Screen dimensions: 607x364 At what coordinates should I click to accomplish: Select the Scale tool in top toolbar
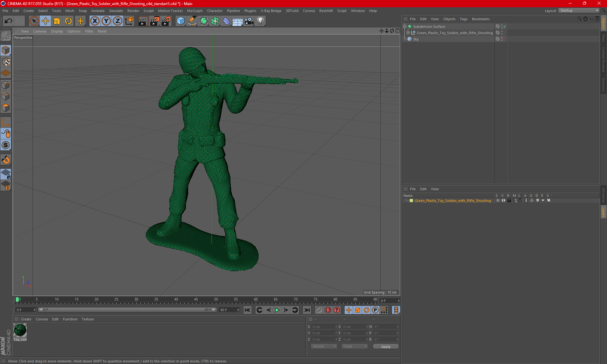point(57,21)
